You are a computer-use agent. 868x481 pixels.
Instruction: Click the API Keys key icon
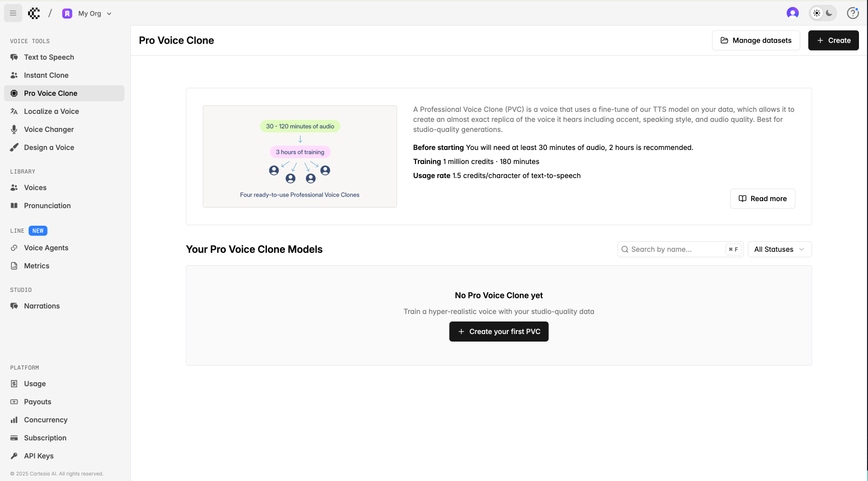click(x=14, y=456)
